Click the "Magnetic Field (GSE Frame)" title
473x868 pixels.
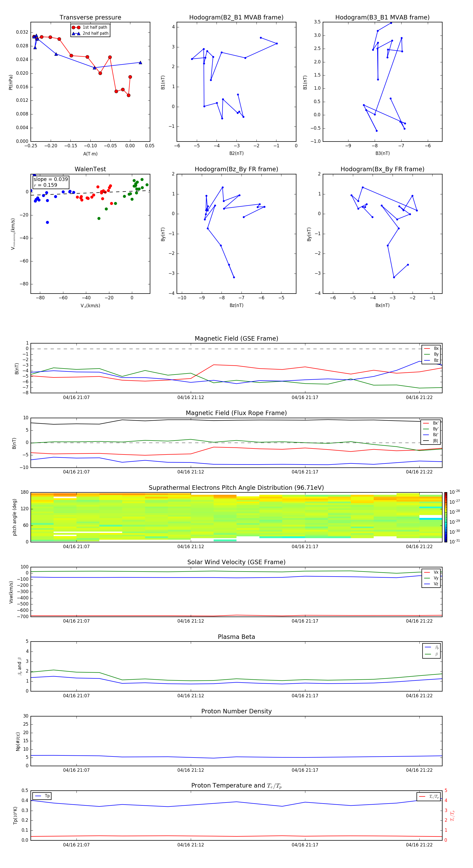tap(236, 339)
